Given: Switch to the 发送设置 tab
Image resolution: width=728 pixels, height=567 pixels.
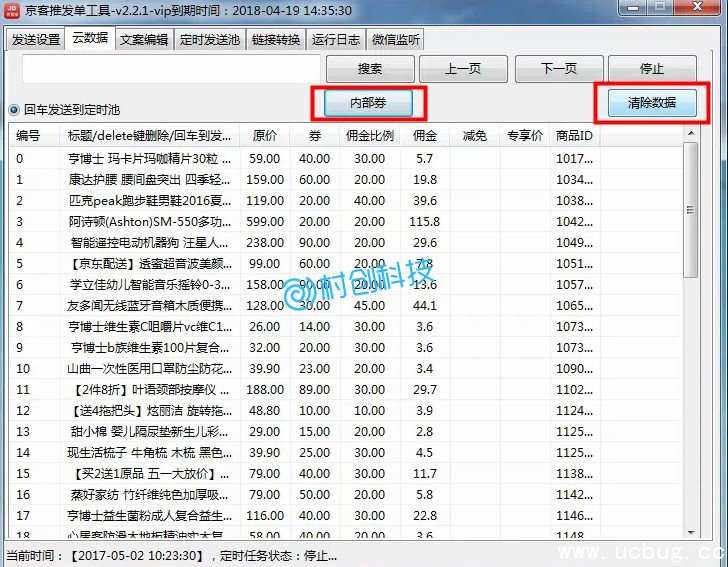Looking at the screenshot, I should tap(36, 39).
